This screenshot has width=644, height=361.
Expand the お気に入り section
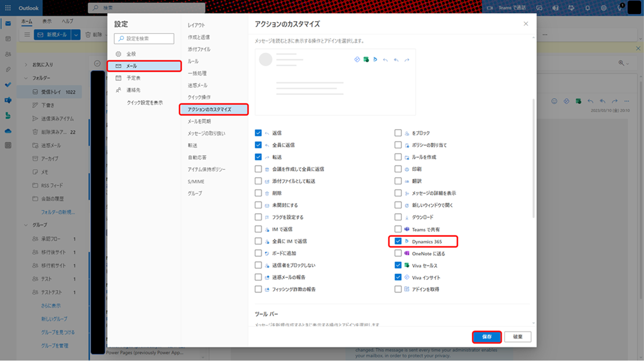coord(26,65)
